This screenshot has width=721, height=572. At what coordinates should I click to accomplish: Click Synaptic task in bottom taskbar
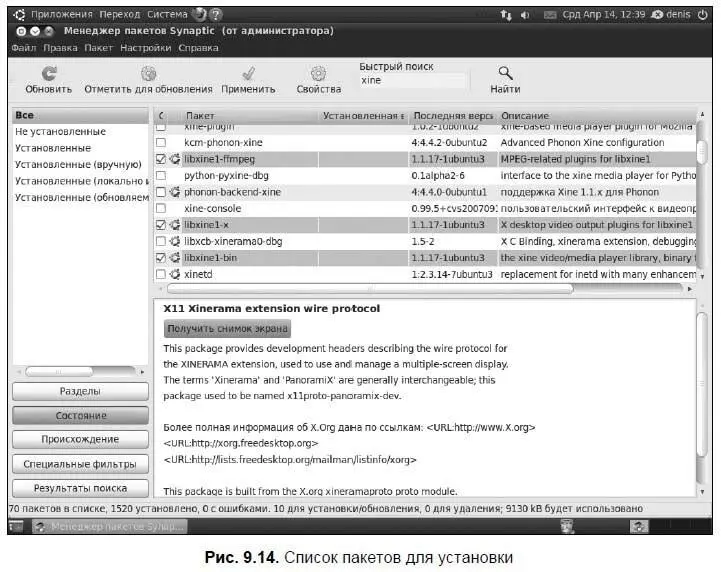pos(109,526)
